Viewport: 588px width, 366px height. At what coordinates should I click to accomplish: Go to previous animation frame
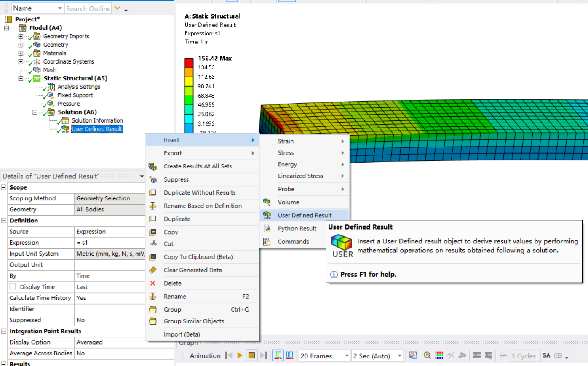coord(229,355)
